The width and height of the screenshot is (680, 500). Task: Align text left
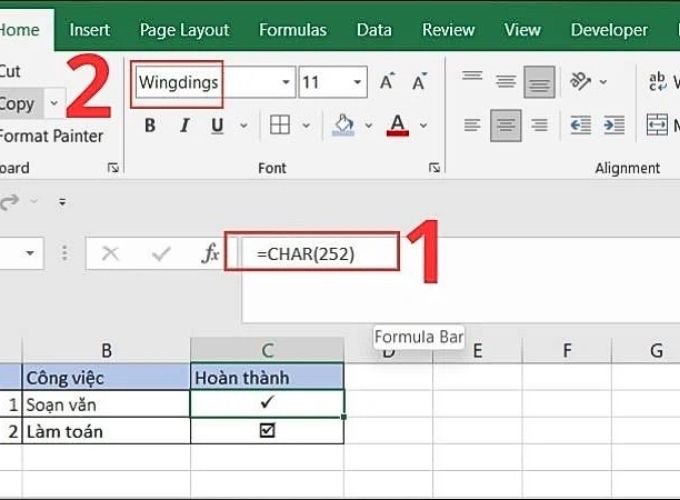472,126
